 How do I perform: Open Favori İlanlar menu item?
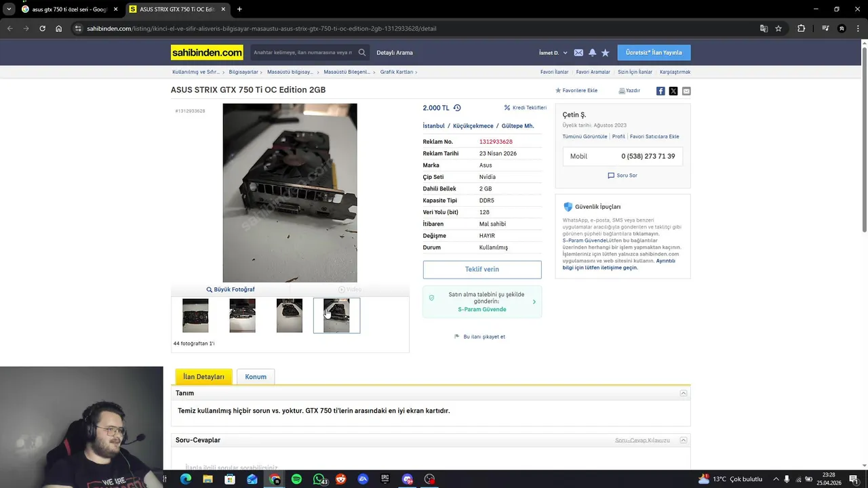click(554, 72)
